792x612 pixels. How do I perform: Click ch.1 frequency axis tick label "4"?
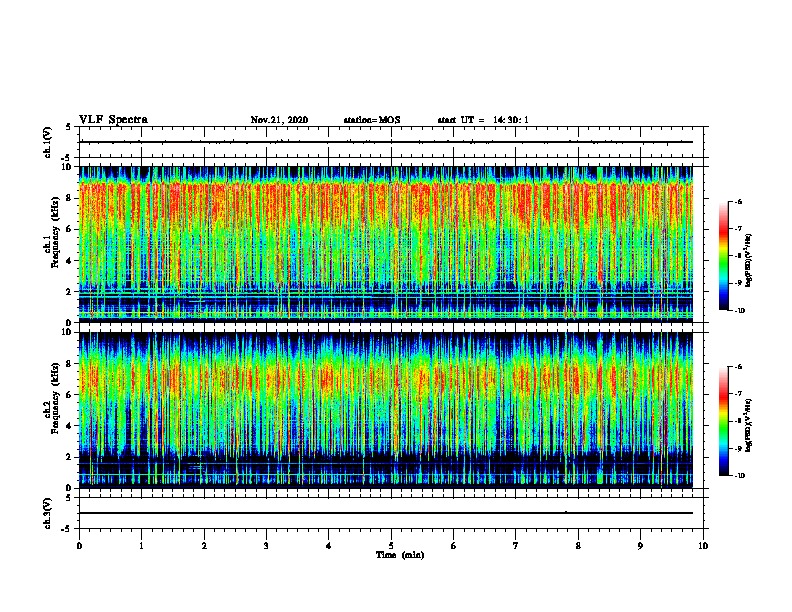(x=69, y=261)
